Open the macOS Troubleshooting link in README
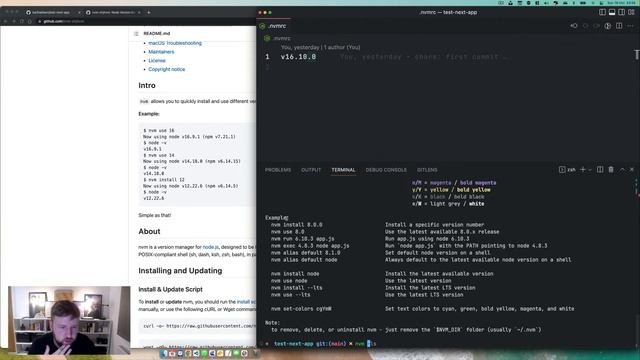Viewport: 640px width, 360px height. 175,43
